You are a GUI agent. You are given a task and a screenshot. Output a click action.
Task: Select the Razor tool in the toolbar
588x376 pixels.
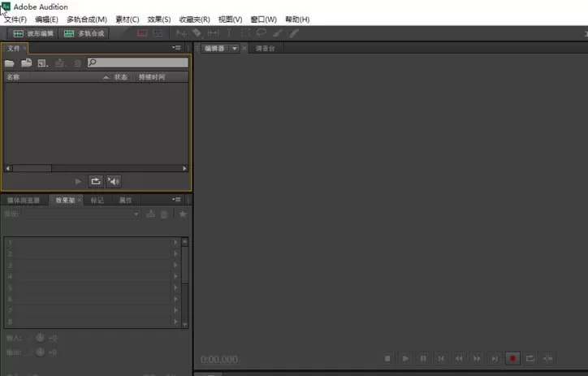coord(197,33)
